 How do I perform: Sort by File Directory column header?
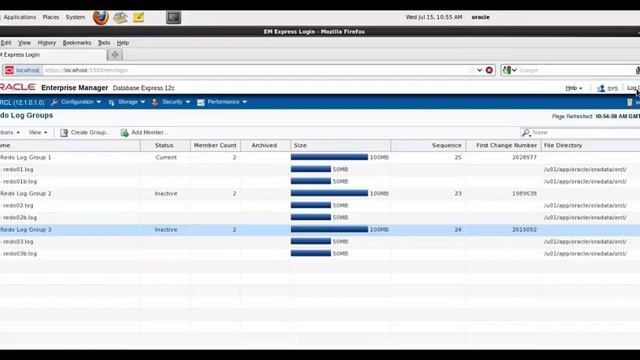click(590, 145)
